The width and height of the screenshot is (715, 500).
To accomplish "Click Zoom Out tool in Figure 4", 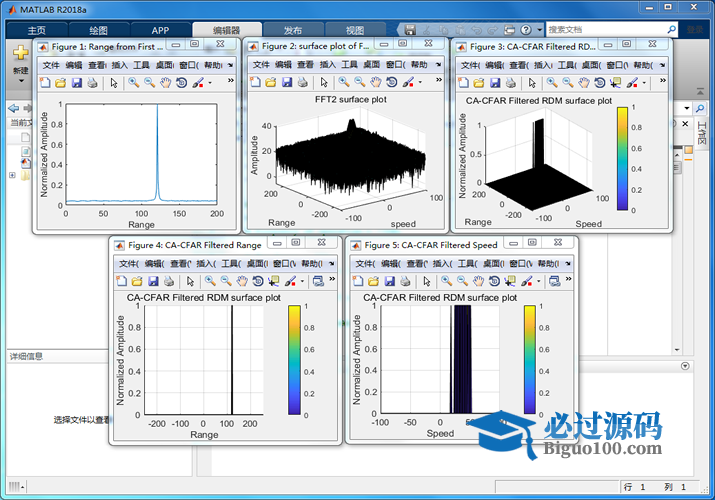I will click(x=226, y=281).
